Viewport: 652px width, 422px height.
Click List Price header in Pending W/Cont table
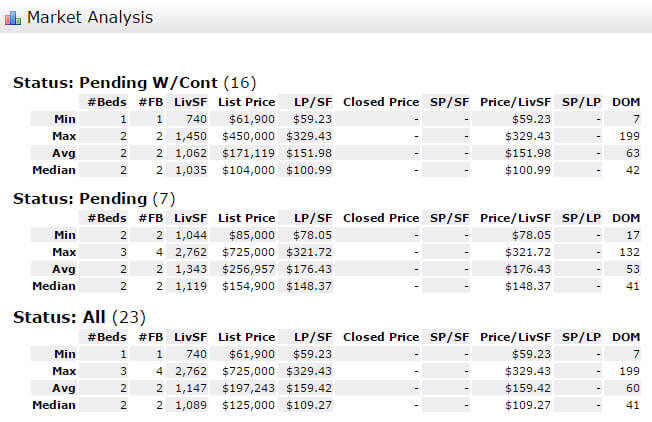coord(246,101)
